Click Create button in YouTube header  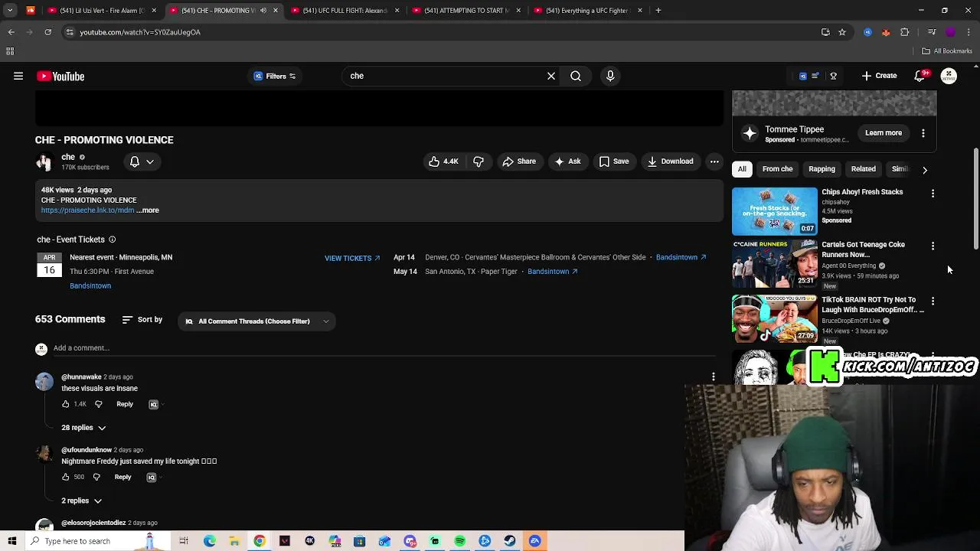[x=879, y=76]
